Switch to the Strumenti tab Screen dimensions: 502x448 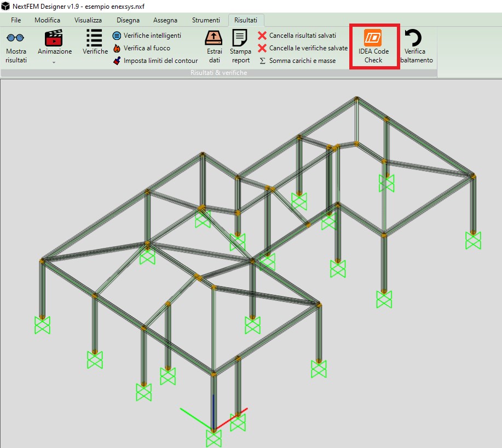pyautogui.click(x=206, y=20)
